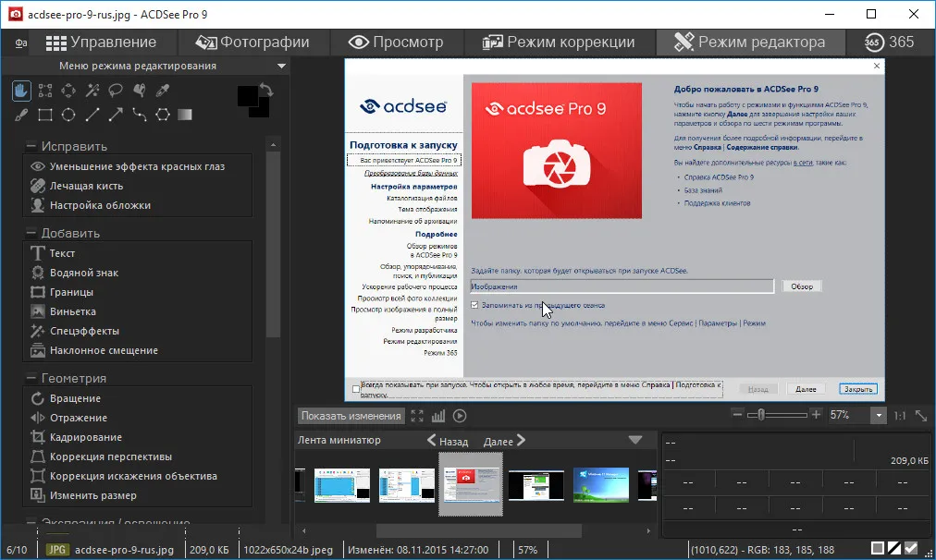
Task: Go to next image with Далее
Action: pos(504,441)
